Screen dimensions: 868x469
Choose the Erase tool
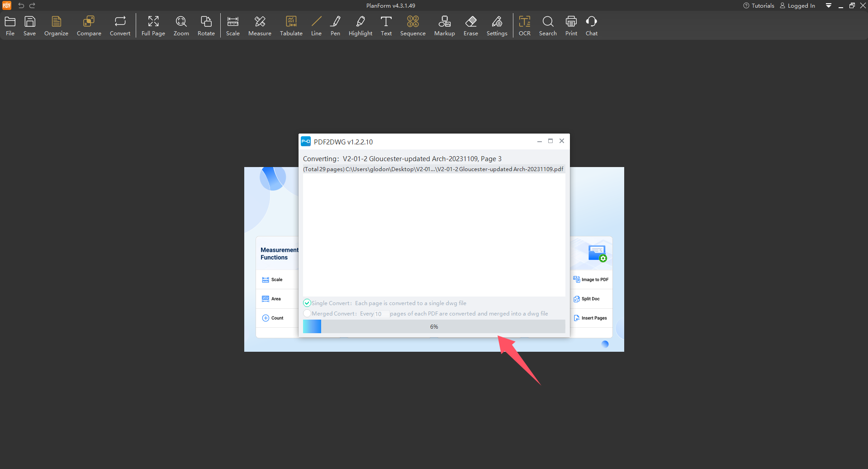470,26
